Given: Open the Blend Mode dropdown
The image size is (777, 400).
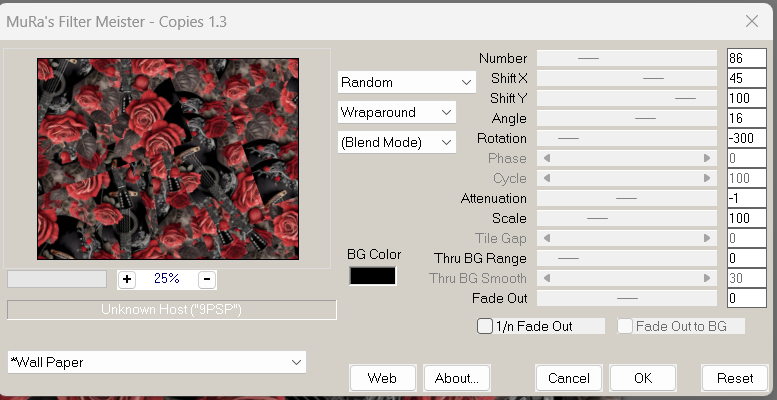Looking at the screenshot, I should pos(396,142).
